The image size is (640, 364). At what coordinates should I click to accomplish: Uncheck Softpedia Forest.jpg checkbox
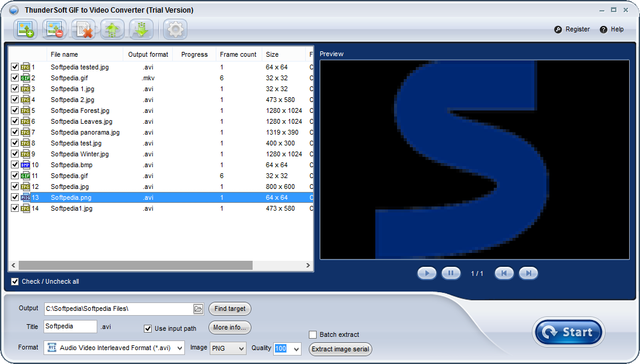pyautogui.click(x=15, y=110)
